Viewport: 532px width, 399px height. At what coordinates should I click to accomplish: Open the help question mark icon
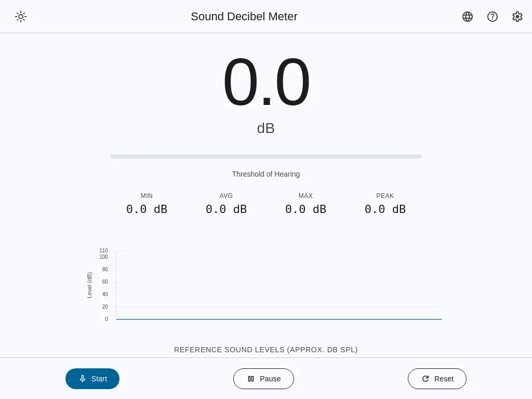click(x=493, y=16)
